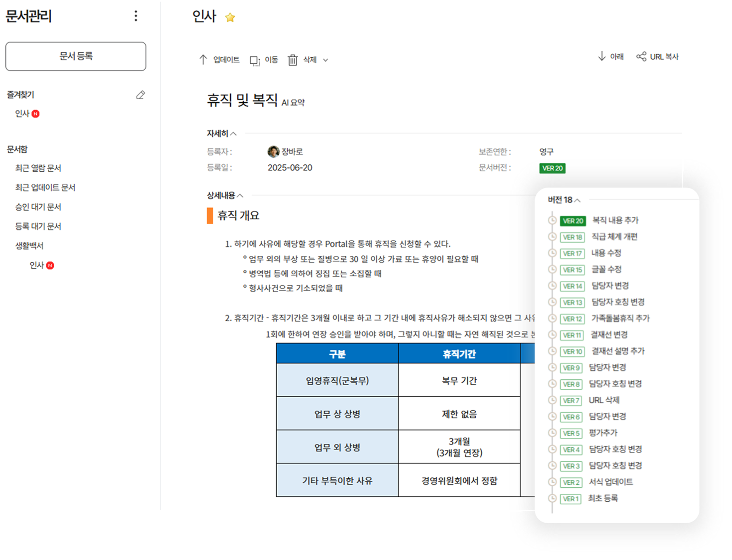Open 승인 대기 문서 list
Viewport: 732px width, 560px height.
coord(38,207)
